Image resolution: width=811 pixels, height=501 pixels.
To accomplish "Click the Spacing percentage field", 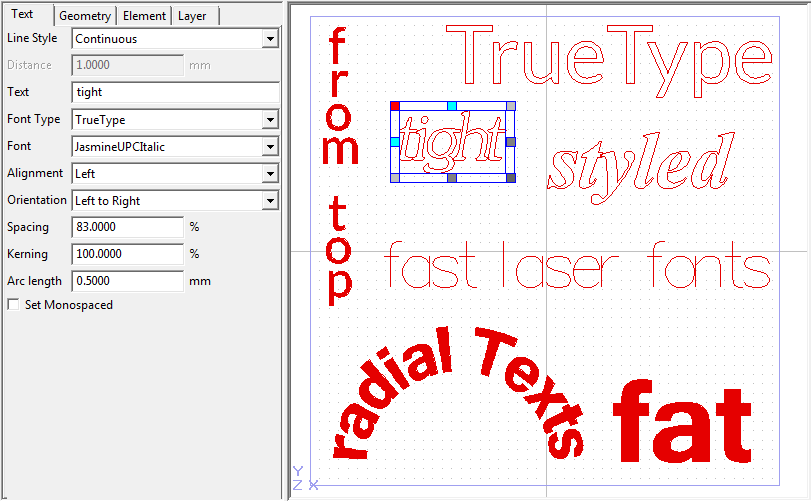I will click(127, 228).
